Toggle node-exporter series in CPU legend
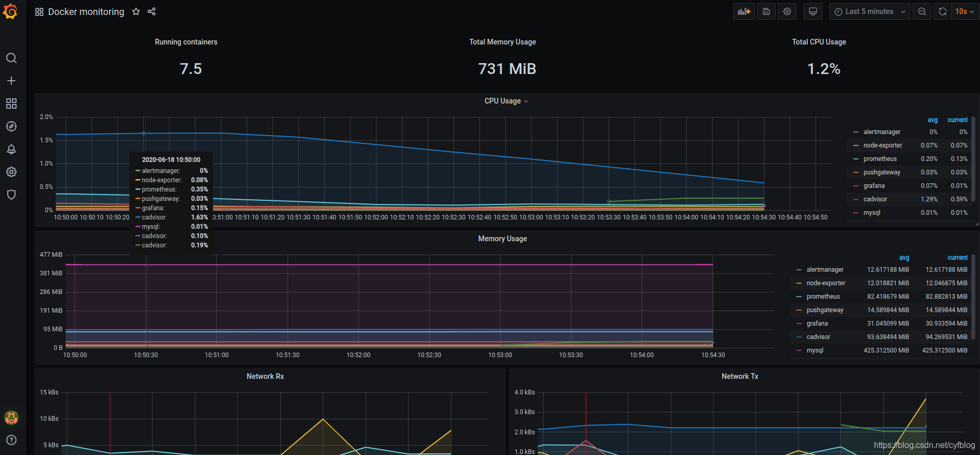Viewport: 980px width, 455px height. point(883,145)
